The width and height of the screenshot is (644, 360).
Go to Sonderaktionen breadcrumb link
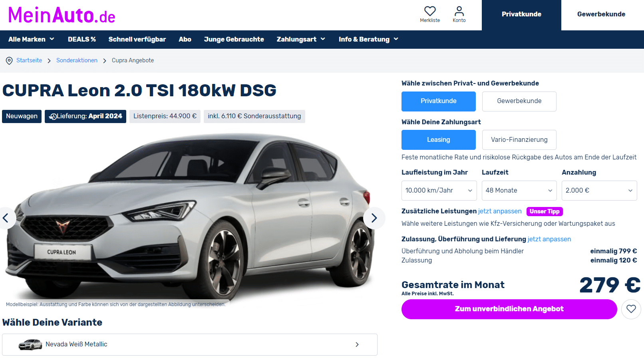point(77,60)
